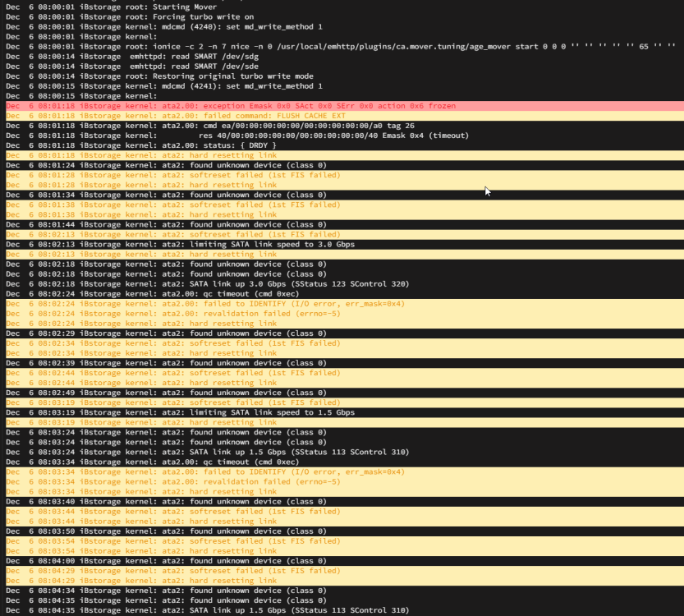Select the 08:02:44 "softreset failed" line
The width and height of the screenshot is (684, 616).
[345, 373]
